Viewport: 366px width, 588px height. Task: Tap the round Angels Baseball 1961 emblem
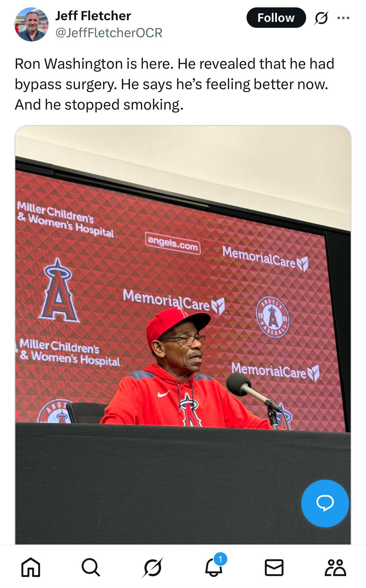tap(273, 317)
